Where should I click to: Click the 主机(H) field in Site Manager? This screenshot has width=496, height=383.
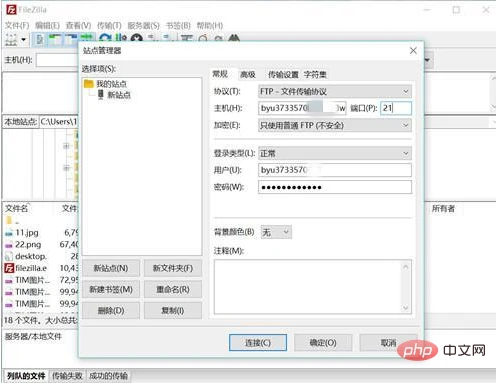302,108
